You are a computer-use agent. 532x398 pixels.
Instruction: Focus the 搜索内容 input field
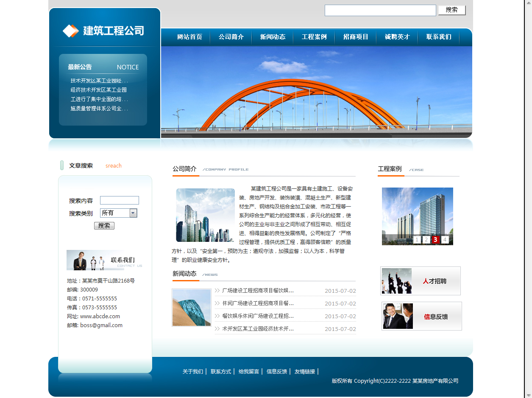pyautogui.click(x=120, y=200)
